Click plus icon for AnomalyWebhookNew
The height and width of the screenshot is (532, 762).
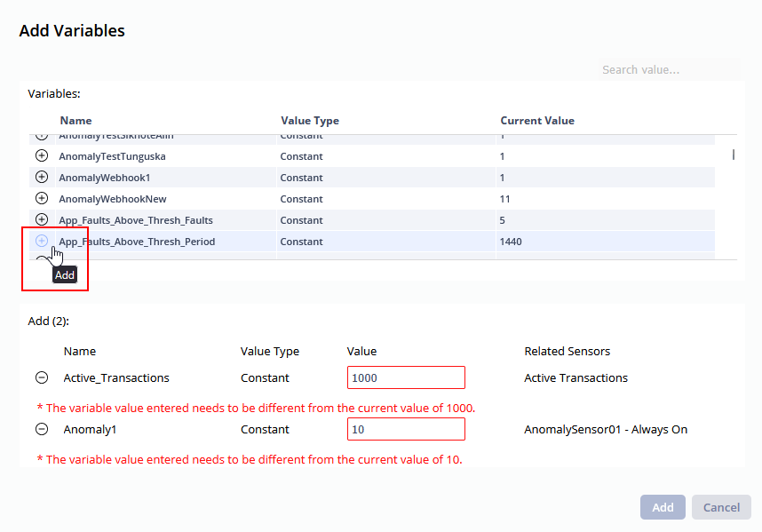click(41, 198)
